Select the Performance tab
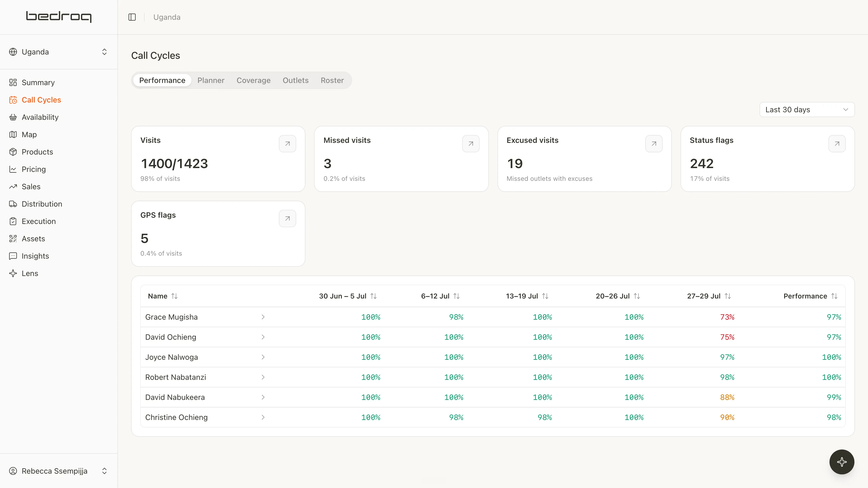Image resolution: width=868 pixels, height=488 pixels. 162,81
